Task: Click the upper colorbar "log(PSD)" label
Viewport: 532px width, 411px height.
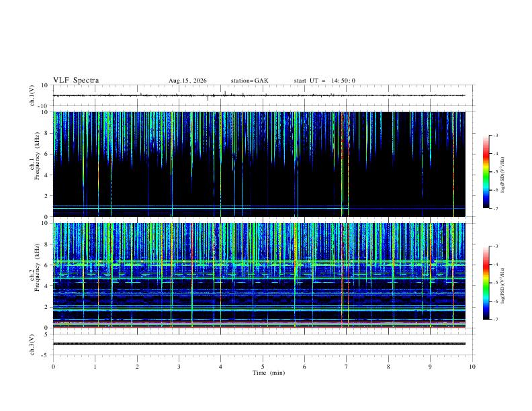Action: point(503,175)
